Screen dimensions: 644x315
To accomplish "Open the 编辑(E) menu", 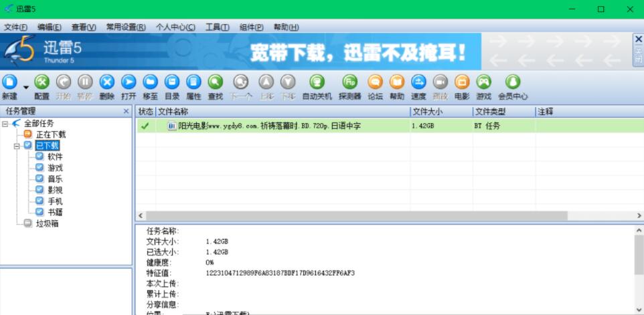I will point(50,27).
